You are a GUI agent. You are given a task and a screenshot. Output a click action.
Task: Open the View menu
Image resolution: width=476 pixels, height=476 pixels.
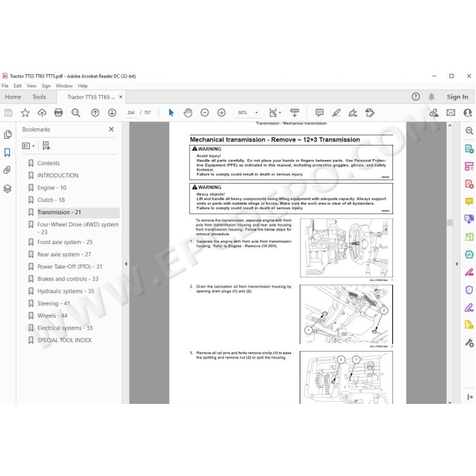click(x=31, y=86)
